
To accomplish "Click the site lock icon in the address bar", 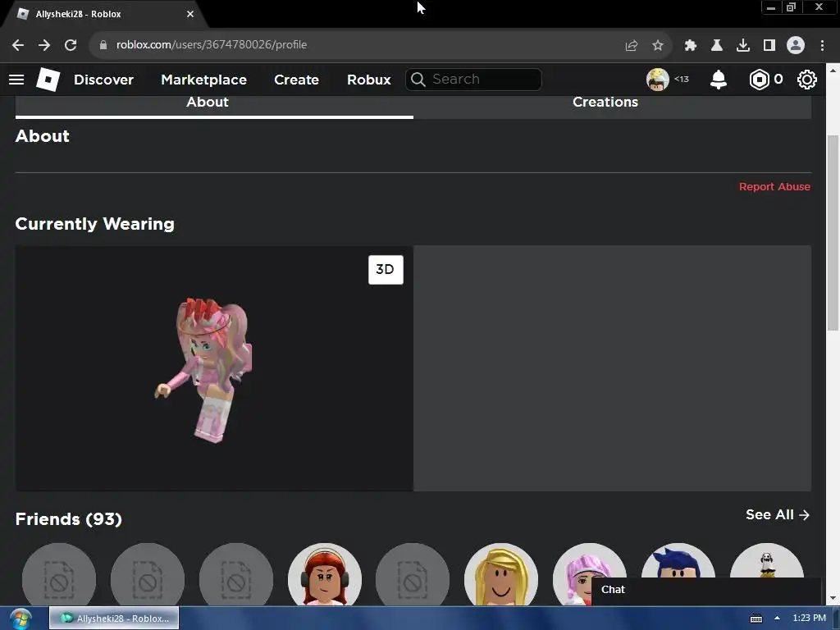I will click(103, 45).
